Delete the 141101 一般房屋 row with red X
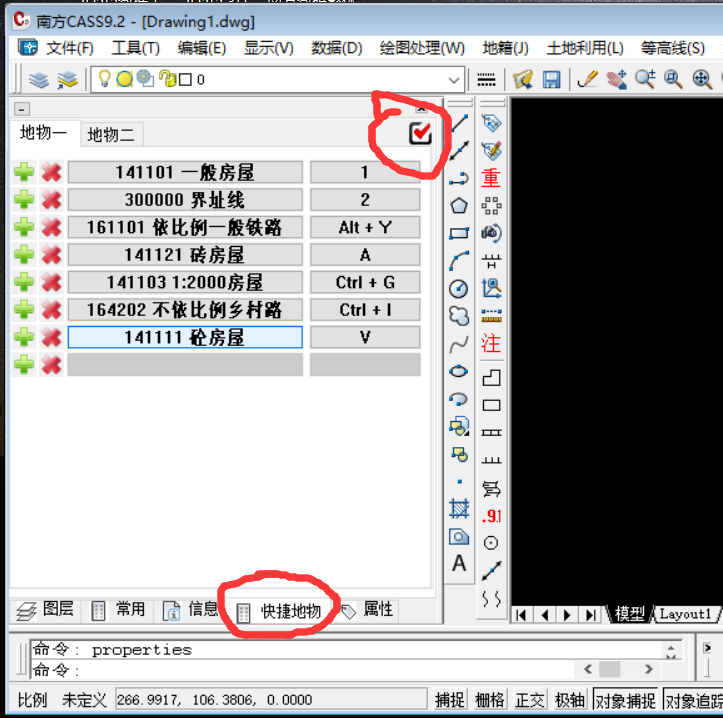The width and height of the screenshot is (723, 718). pos(52,172)
